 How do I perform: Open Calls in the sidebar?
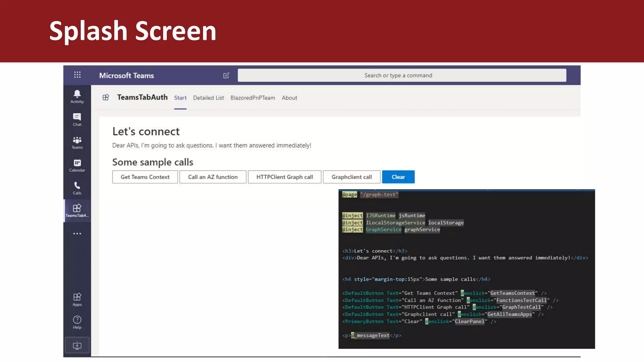coord(77,188)
